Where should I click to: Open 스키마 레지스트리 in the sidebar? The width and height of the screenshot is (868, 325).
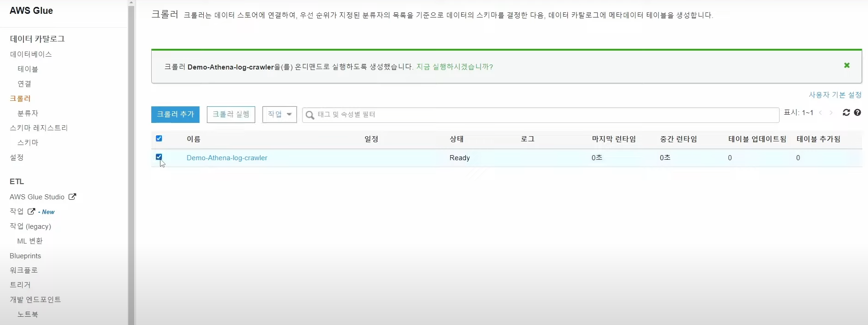pyautogui.click(x=39, y=128)
